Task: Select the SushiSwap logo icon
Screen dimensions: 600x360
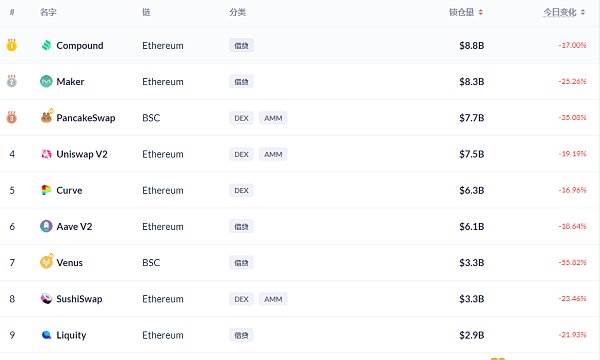Action: click(x=46, y=298)
